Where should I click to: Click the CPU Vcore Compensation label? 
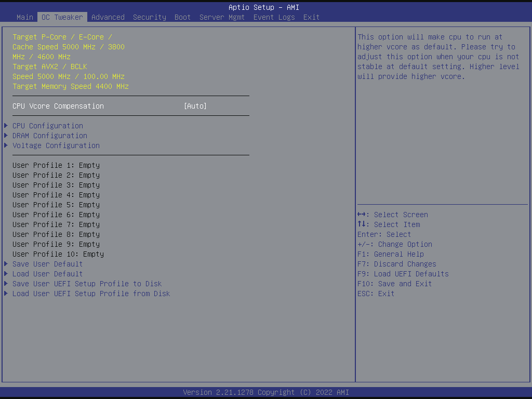tap(58, 106)
